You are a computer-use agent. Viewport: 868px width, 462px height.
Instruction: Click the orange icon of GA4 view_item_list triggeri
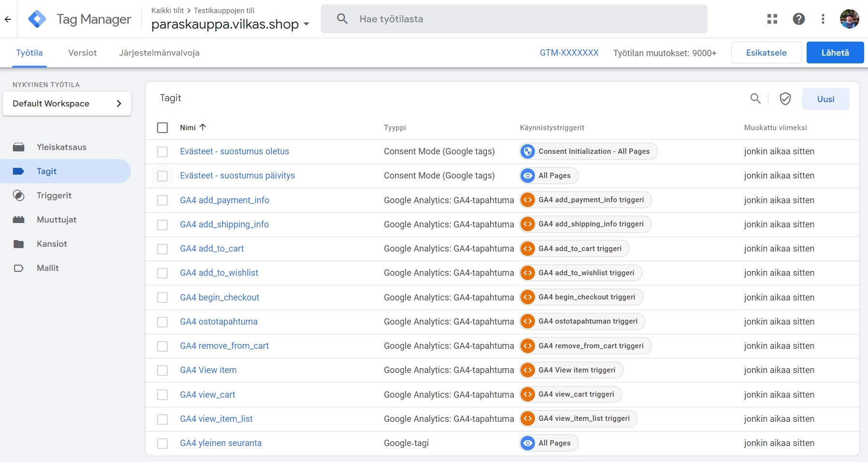click(528, 418)
